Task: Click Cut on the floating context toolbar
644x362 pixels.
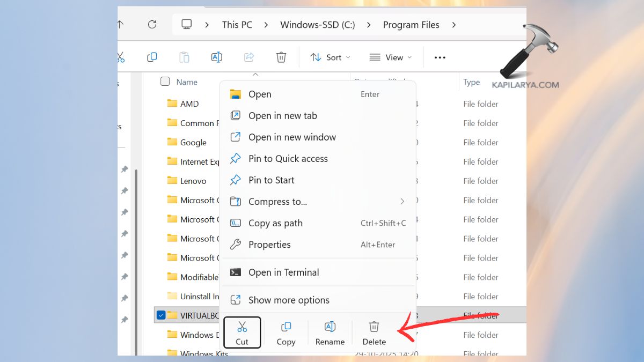Action: (x=242, y=333)
